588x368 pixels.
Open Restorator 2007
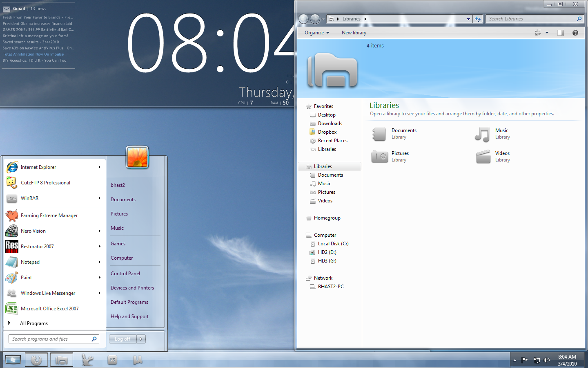[53, 247]
